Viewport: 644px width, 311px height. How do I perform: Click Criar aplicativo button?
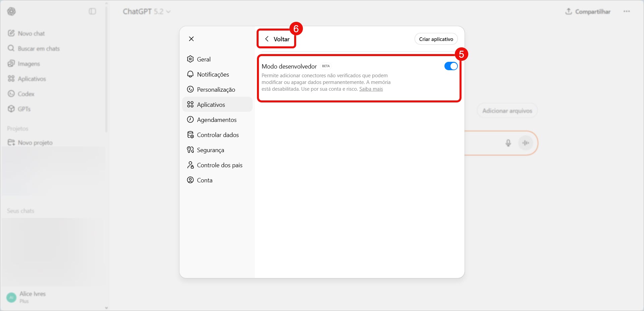click(436, 39)
